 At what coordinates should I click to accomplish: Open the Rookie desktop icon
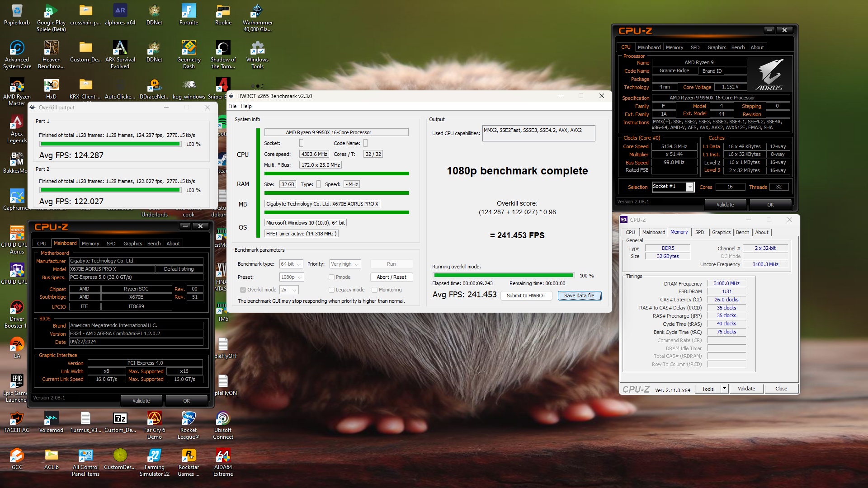(223, 14)
